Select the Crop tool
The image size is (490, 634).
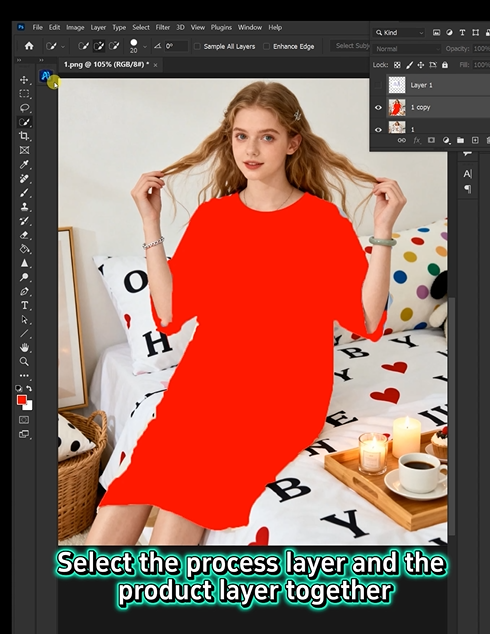[x=24, y=136]
